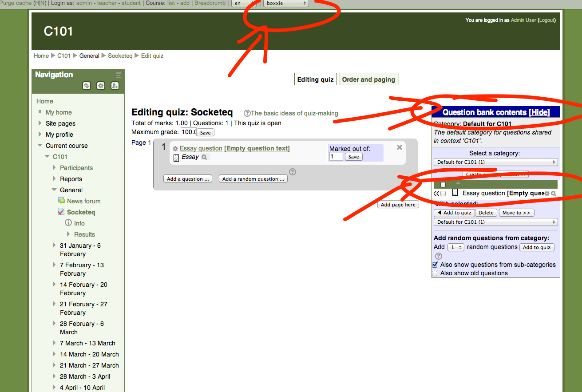
Task: Focus Maximum grade input field
Action: pos(188,132)
